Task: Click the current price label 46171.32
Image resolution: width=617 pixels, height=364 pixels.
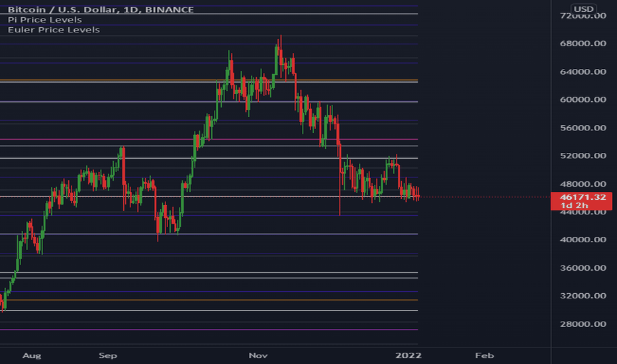Action: click(583, 197)
